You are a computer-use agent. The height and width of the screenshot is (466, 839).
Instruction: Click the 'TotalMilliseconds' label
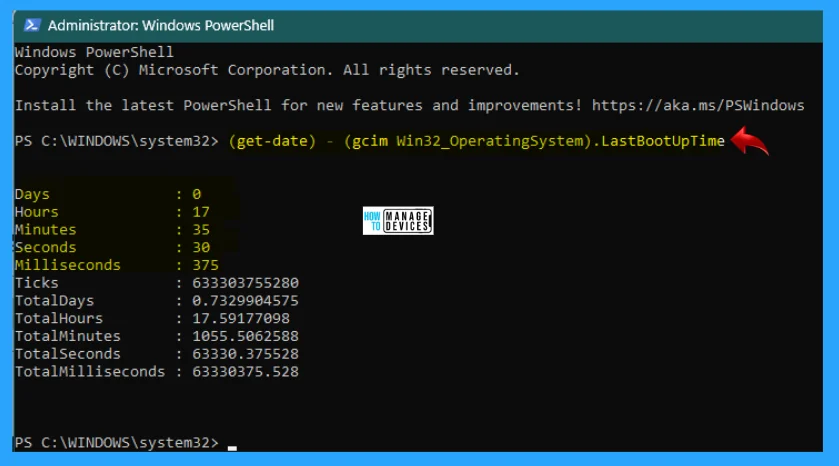click(x=90, y=371)
